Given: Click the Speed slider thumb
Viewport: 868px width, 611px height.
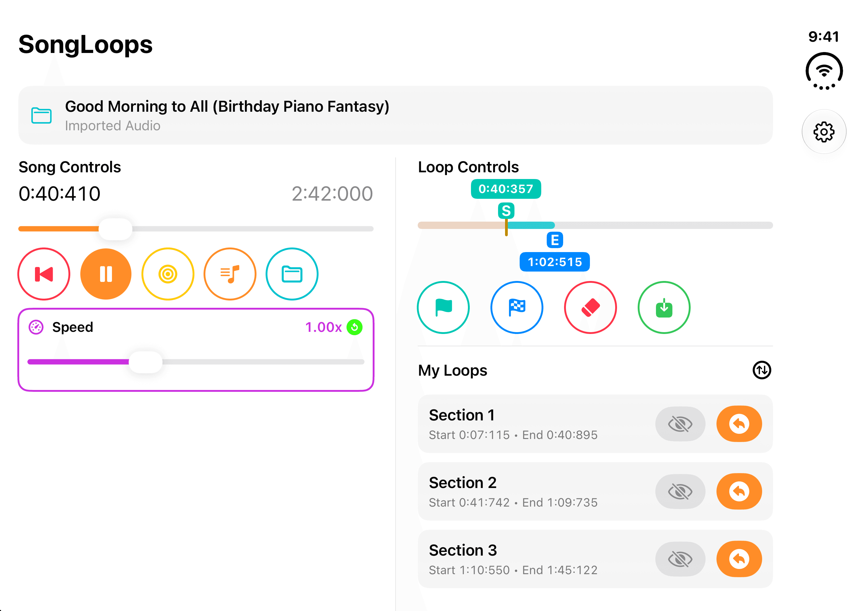Looking at the screenshot, I should (145, 362).
